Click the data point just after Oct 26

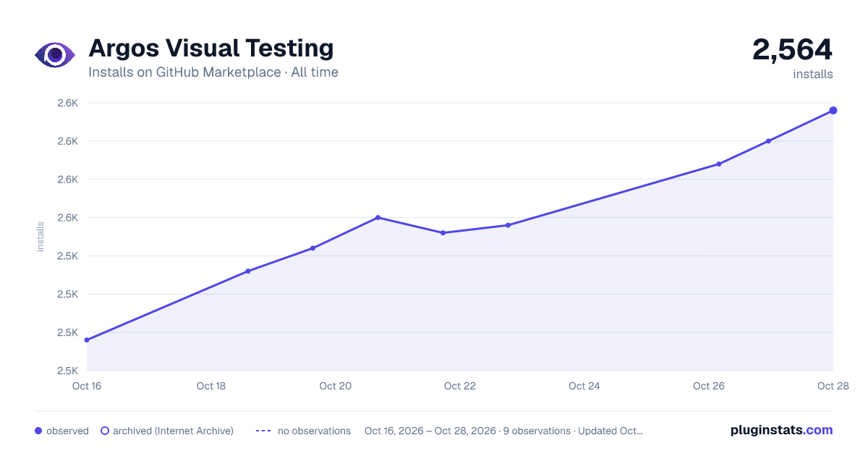pyautogui.click(x=719, y=164)
